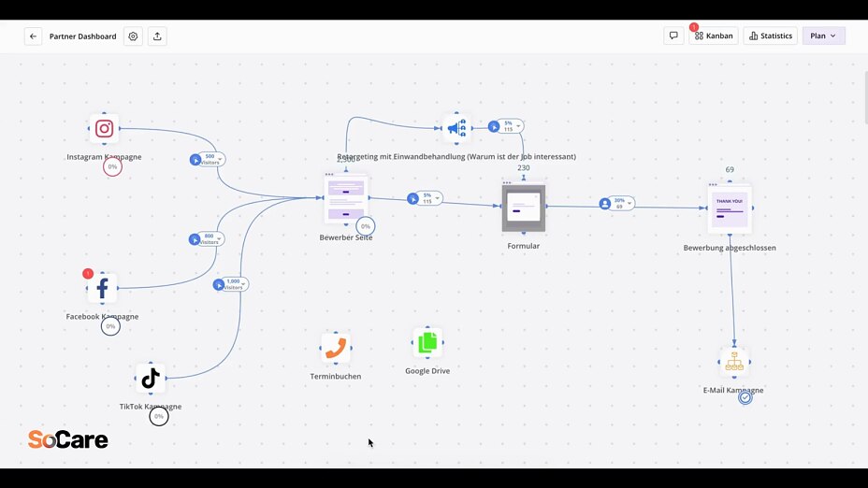Open the Bewerber Seite page thumbnail
This screenshot has width=868, height=488.
346,198
